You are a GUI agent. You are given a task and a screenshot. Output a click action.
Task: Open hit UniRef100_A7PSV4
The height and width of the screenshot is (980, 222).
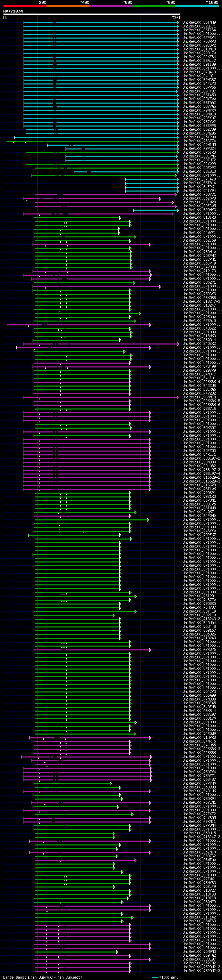coord(199,38)
